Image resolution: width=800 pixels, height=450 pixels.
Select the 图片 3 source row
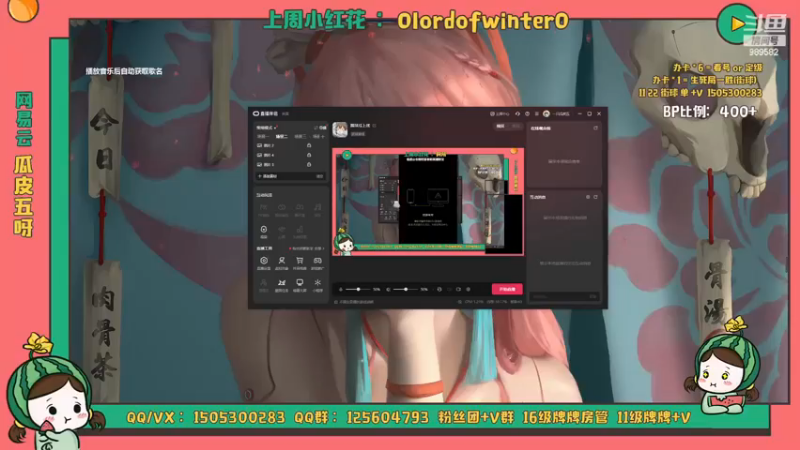tap(290, 164)
